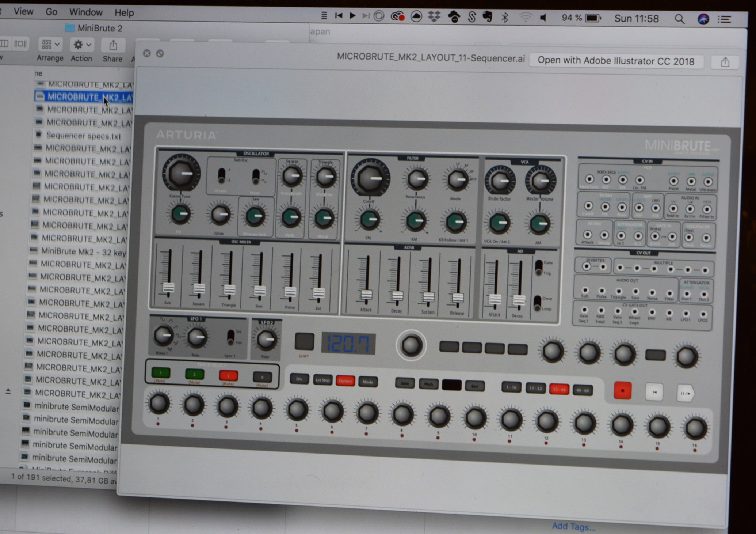The height and width of the screenshot is (534, 756).
Task: Click the hat-and-face menu bar icon
Action: pos(454,17)
